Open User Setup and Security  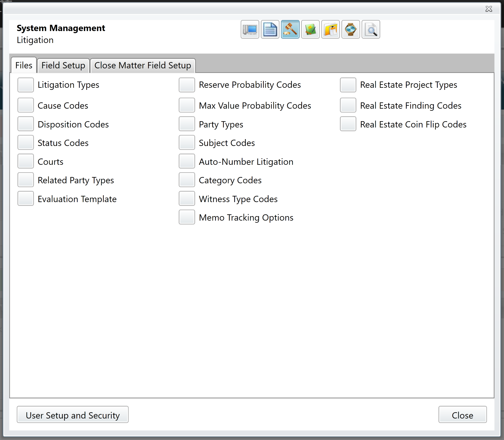(73, 415)
